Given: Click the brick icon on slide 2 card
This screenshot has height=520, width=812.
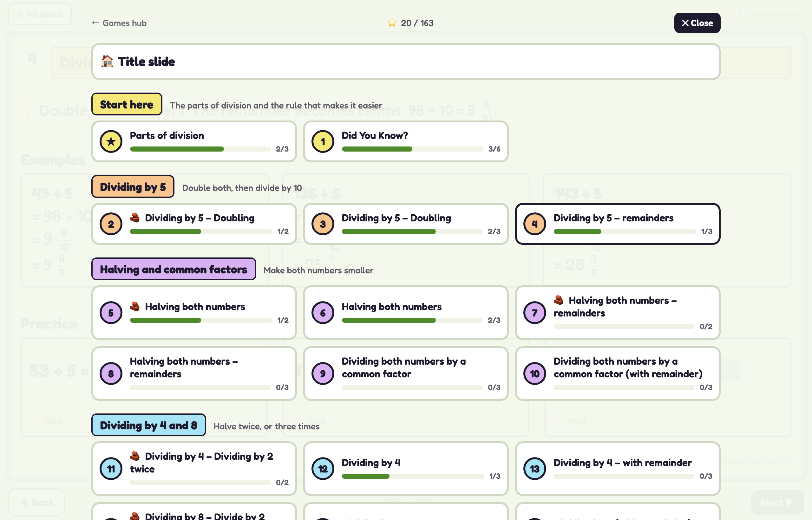Looking at the screenshot, I should 135,218.
